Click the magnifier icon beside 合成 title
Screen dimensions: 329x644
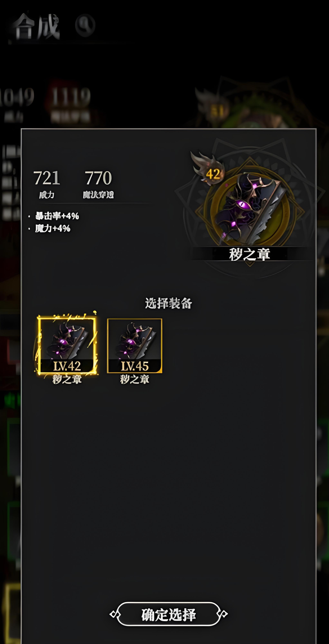[85, 25]
